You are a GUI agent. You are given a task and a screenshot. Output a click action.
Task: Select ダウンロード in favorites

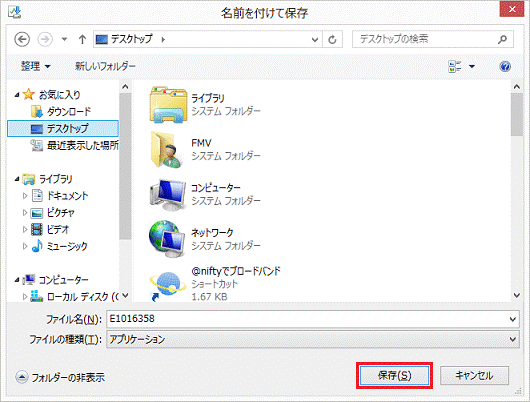click(69, 111)
